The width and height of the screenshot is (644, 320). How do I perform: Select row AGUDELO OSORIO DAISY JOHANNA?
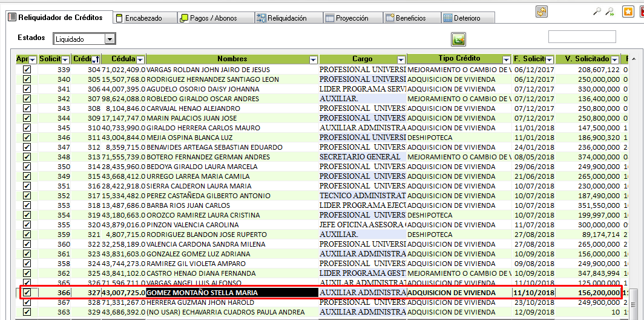point(322,89)
